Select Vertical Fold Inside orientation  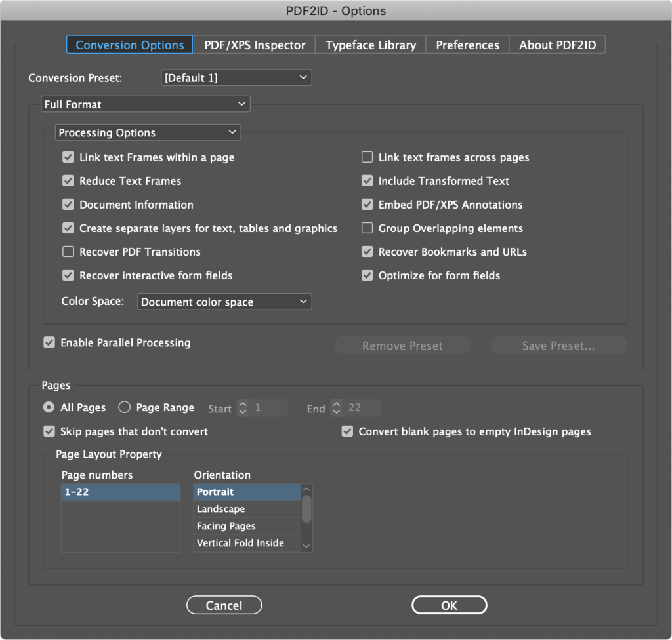pyautogui.click(x=247, y=543)
